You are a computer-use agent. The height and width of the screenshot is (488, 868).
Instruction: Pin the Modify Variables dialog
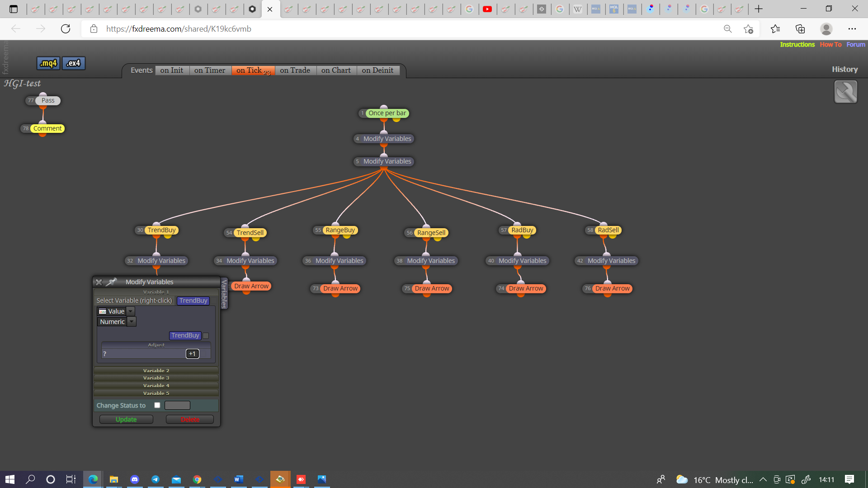(x=111, y=282)
